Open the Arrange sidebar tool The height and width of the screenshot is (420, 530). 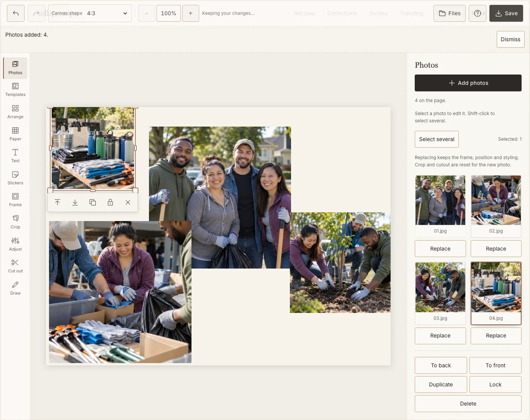(x=15, y=112)
